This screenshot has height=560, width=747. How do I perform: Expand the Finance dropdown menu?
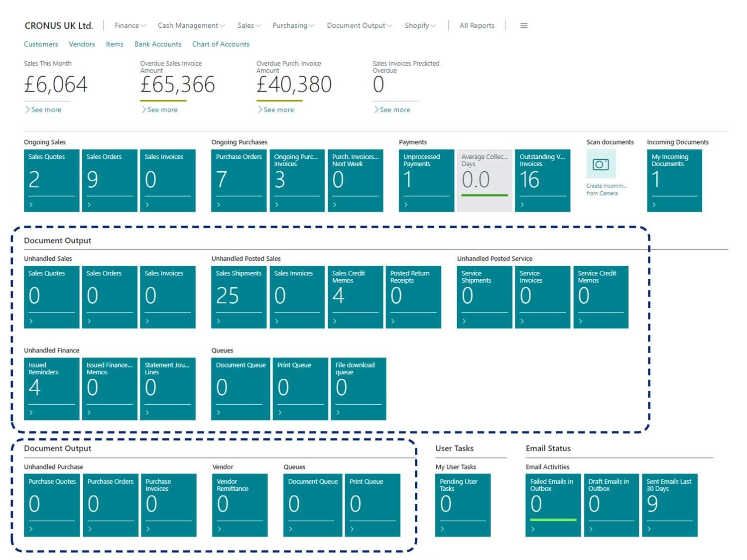[x=130, y=25]
